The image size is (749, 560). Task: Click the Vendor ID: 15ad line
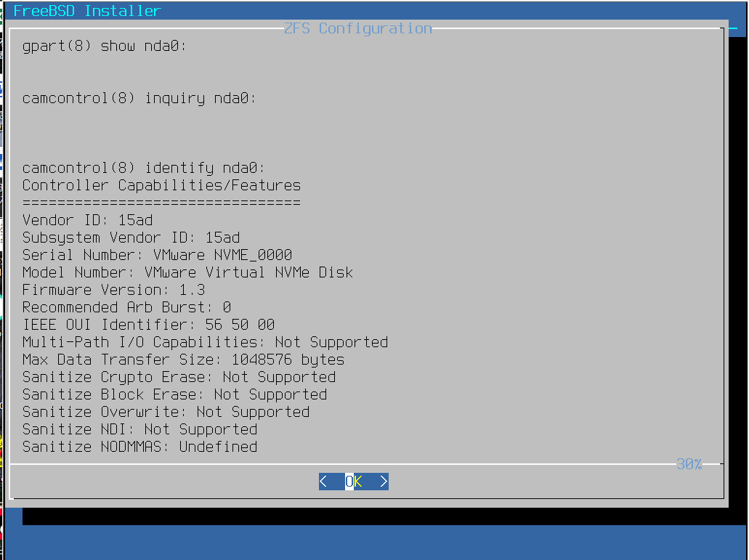tap(87, 220)
